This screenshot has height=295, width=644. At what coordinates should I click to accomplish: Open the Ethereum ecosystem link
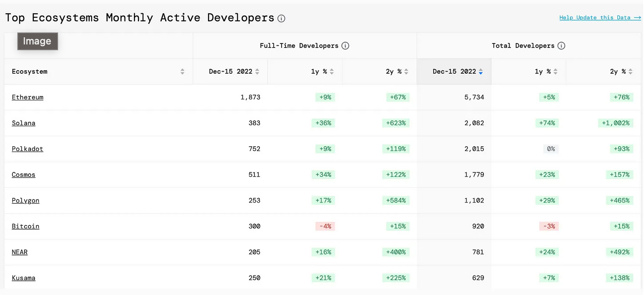[x=27, y=97]
